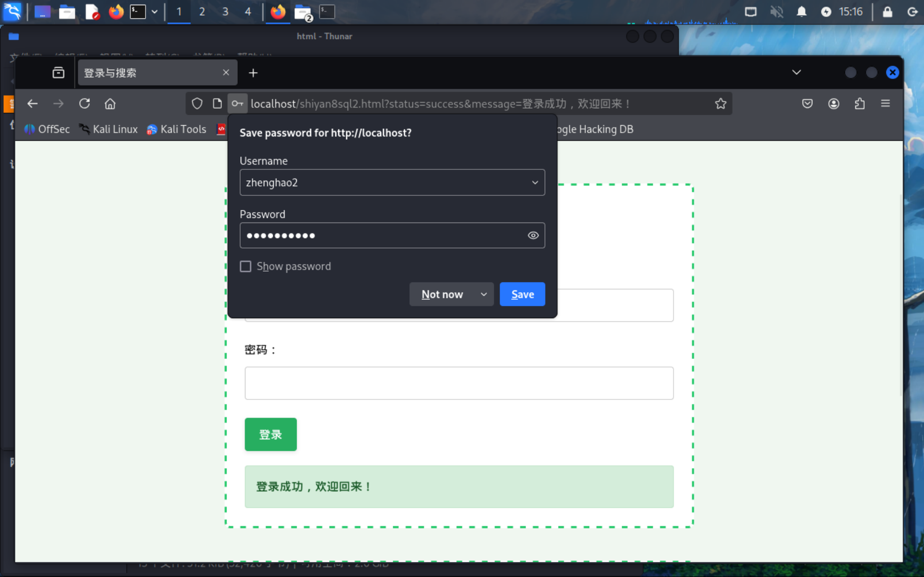Expand the Not now options arrow

484,295
